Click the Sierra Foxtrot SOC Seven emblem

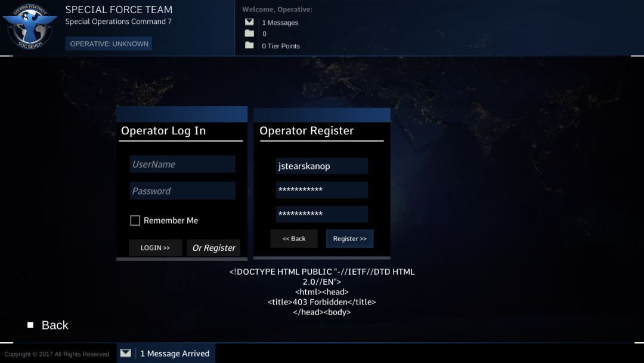click(30, 27)
